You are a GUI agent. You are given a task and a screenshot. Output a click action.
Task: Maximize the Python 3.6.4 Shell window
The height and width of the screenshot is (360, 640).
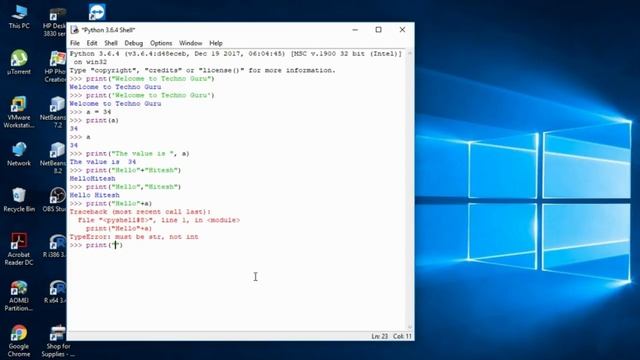378,30
